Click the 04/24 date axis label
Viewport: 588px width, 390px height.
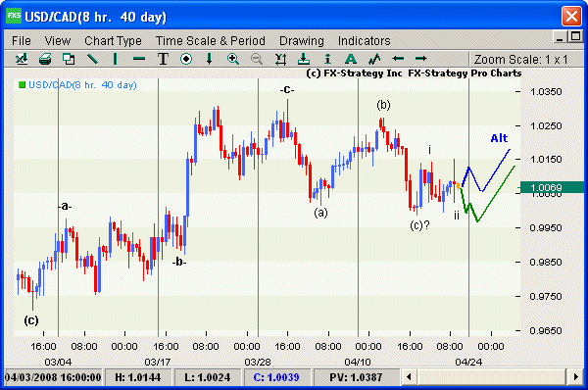click(x=468, y=362)
